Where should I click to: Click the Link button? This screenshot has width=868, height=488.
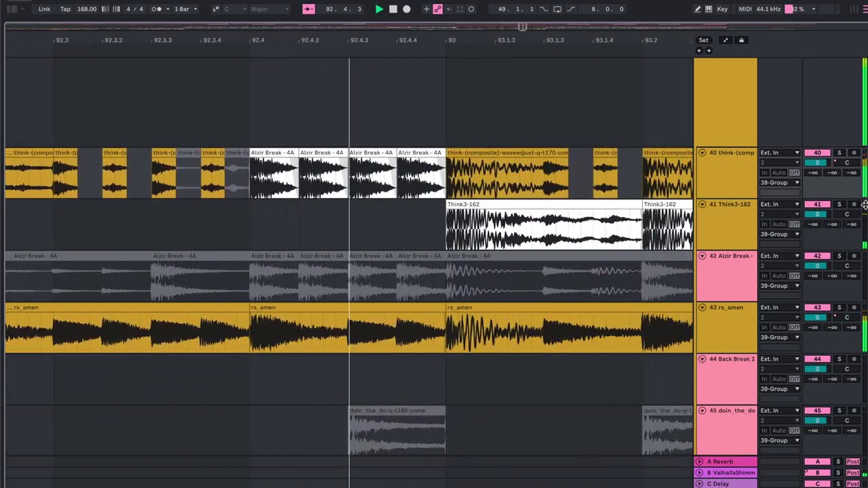click(44, 9)
